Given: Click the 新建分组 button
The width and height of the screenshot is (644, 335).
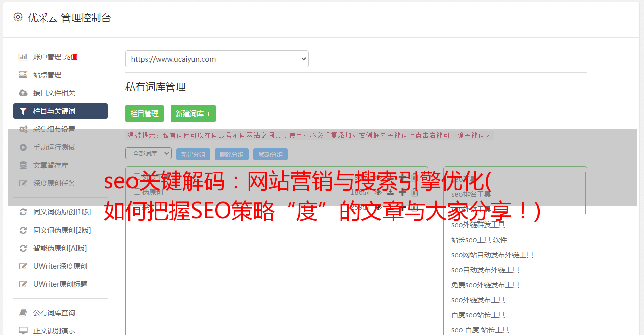Looking at the screenshot, I should pyautogui.click(x=193, y=154).
